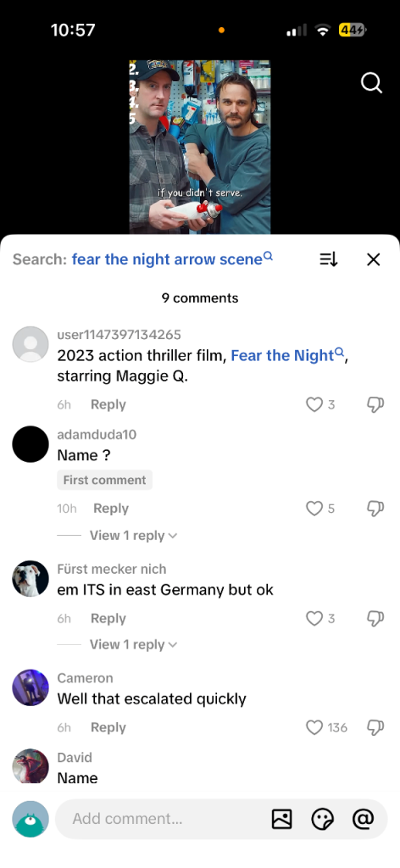Tap the 'Fear the Night' blue search link
400x868 pixels.
coord(287,355)
